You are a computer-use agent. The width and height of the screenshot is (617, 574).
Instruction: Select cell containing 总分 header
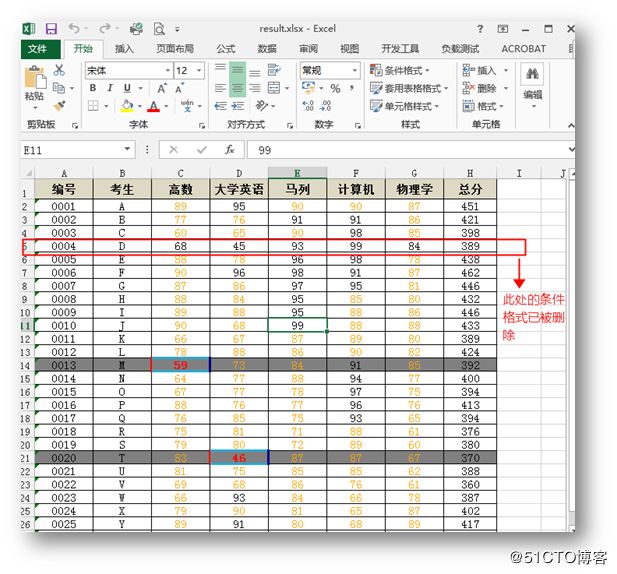pos(470,189)
